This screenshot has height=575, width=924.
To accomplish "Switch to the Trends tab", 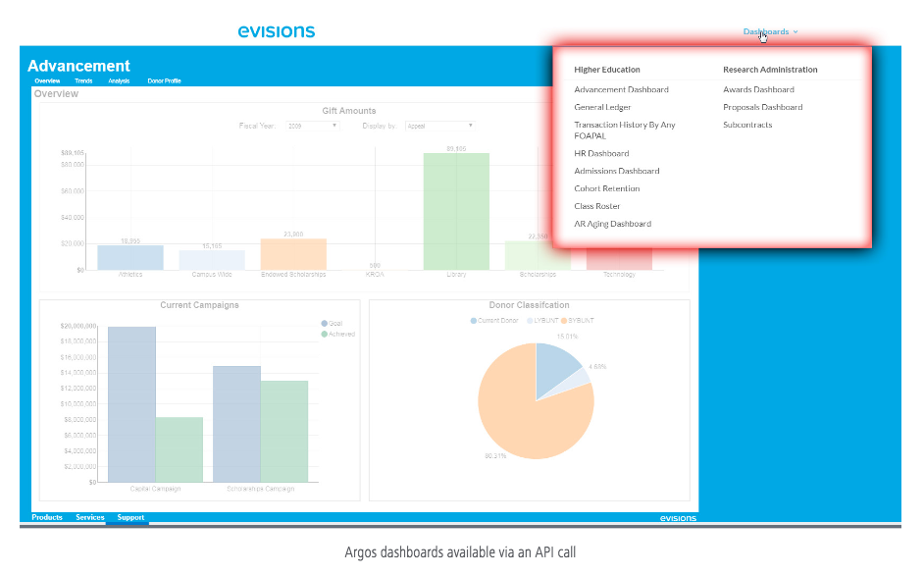I will coord(83,80).
